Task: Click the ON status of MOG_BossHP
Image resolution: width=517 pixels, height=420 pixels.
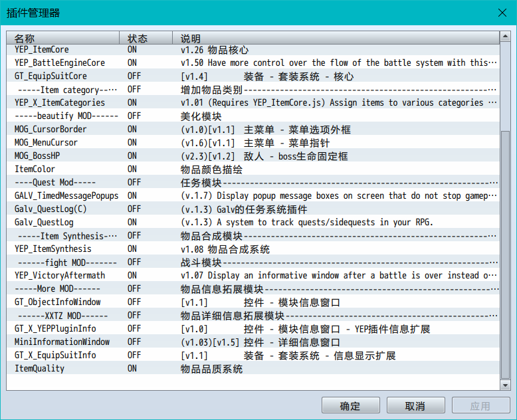Action: pyautogui.click(x=132, y=156)
